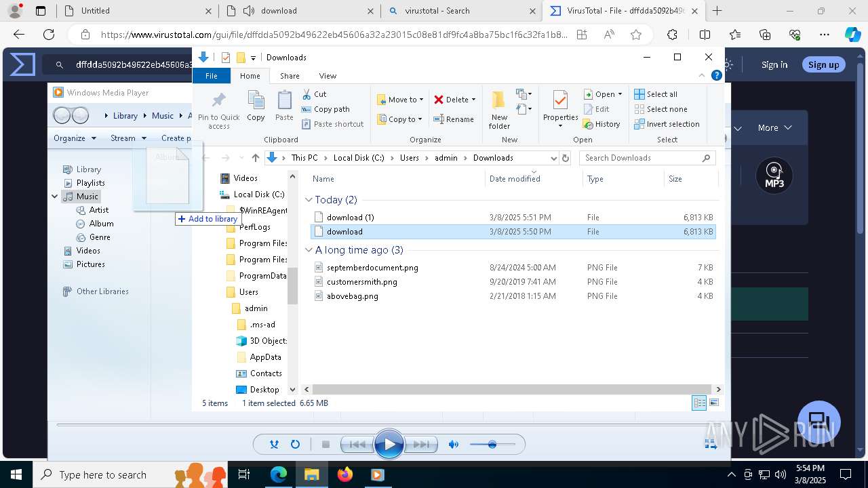Click Media Player next track button
Viewport: 868px width, 488px height.
pyautogui.click(x=420, y=445)
